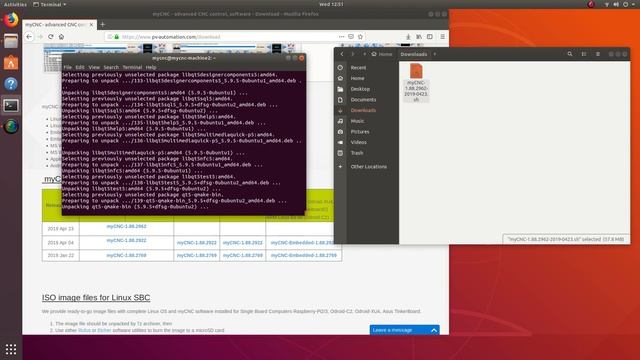Click first myCNC-1.88.2922 link in 2019 Apr 04 row
This screenshot has height=360, width=640.
coord(127,240)
